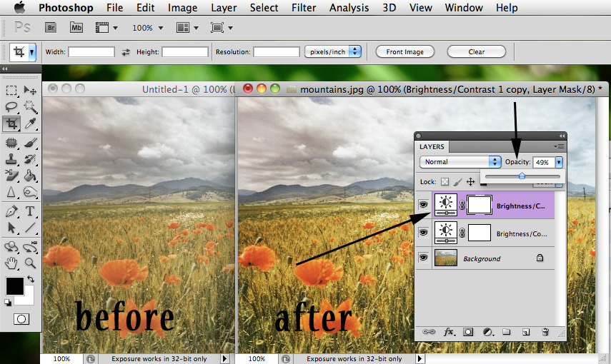Open the Filter menu
The height and width of the screenshot is (364, 611).
[304, 8]
